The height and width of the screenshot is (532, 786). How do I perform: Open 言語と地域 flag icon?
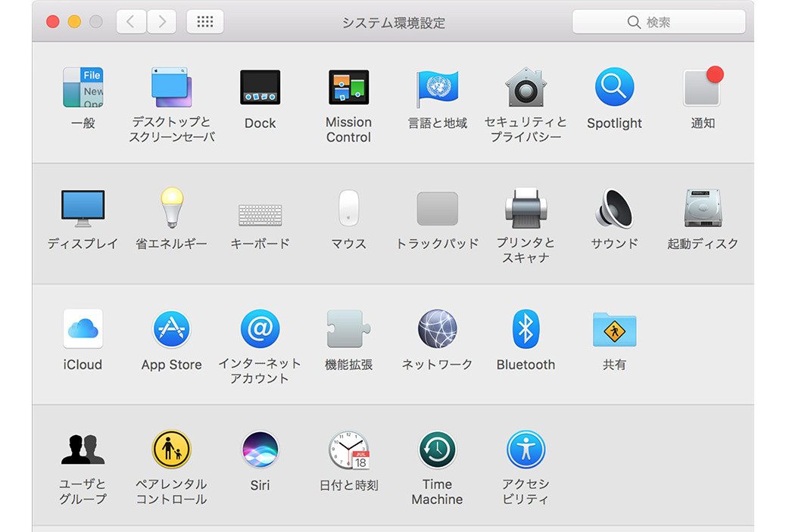coord(437,89)
